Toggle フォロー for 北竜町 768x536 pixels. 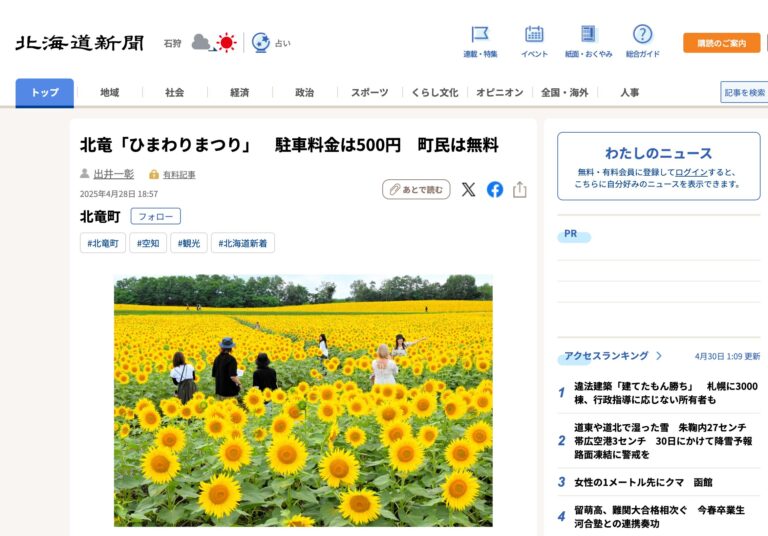pos(155,216)
